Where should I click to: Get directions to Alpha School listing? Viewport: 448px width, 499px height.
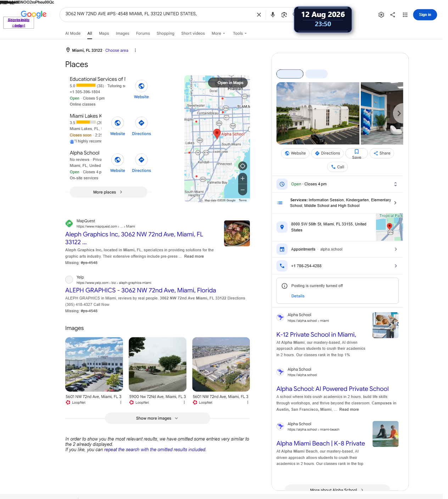point(141,160)
